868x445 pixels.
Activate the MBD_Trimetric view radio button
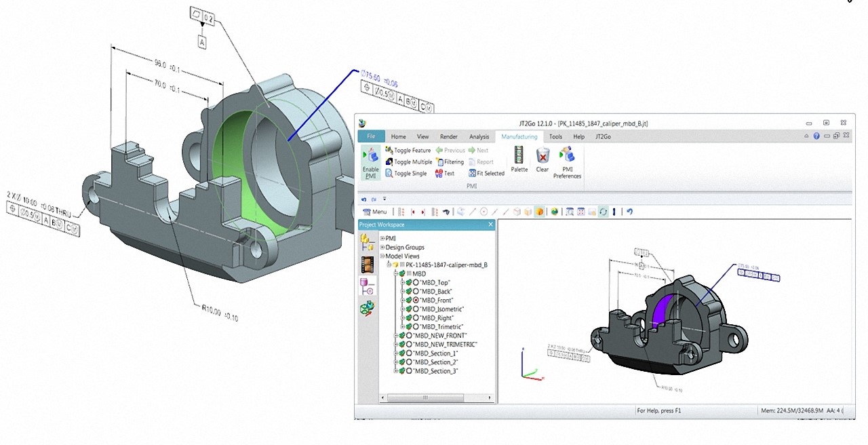pos(416,326)
